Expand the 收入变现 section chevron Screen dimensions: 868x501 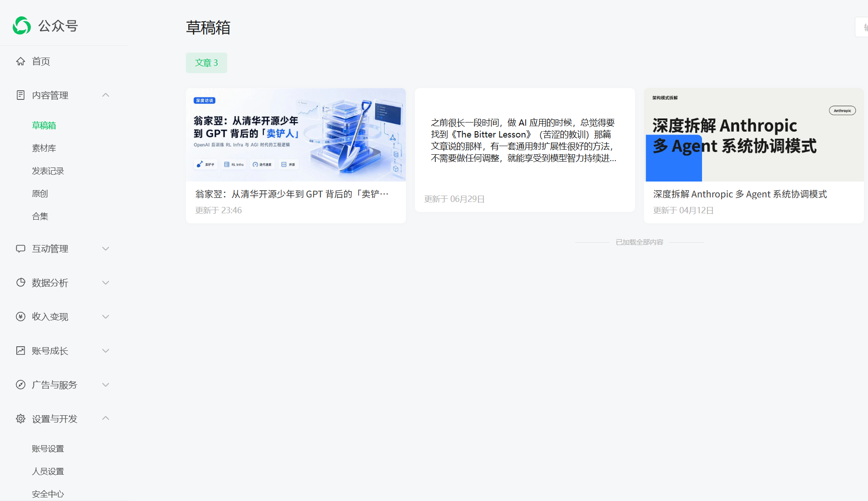click(106, 317)
